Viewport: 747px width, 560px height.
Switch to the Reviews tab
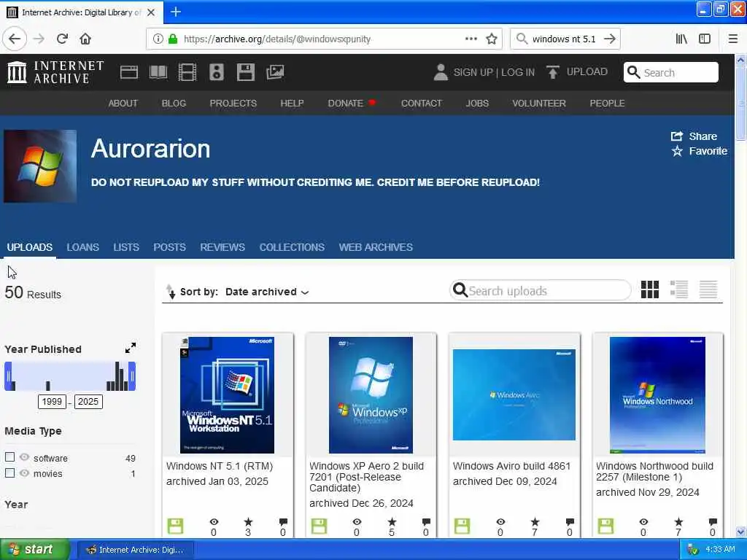pyautogui.click(x=222, y=248)
